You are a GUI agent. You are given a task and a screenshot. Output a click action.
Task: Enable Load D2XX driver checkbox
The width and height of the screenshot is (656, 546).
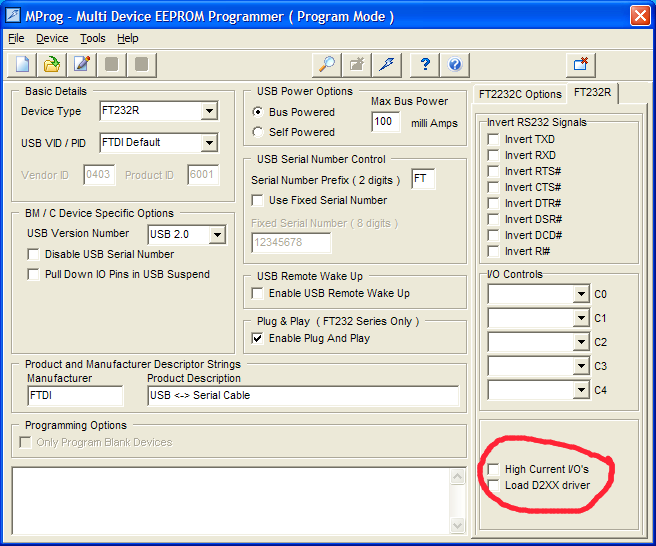(494, 485)
